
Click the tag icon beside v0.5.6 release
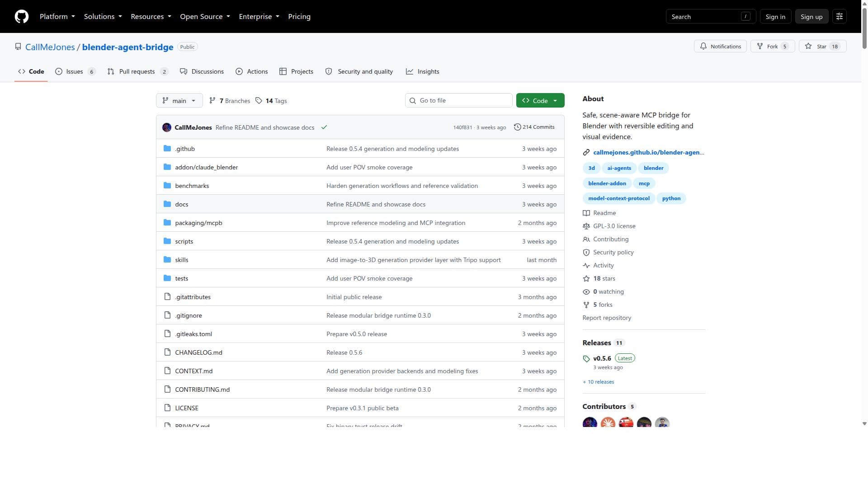(586, 359)
